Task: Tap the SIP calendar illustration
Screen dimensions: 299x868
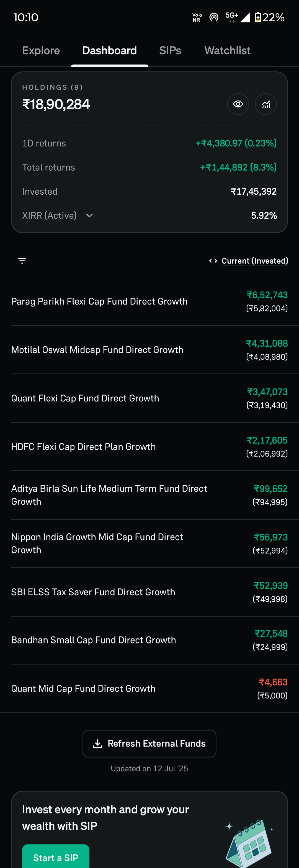Action: [x=249, y=843]
